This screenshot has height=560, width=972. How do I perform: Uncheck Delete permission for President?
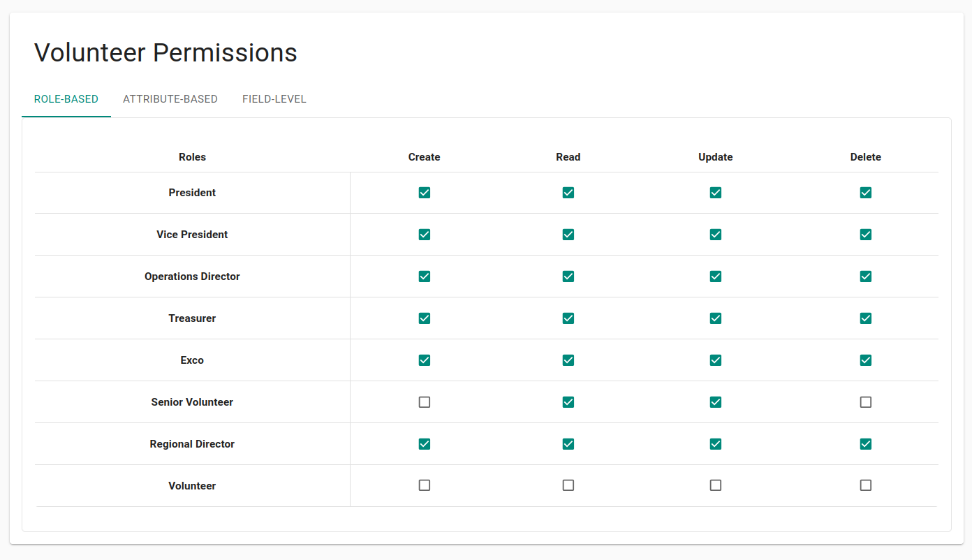click(x=866, y=193)
